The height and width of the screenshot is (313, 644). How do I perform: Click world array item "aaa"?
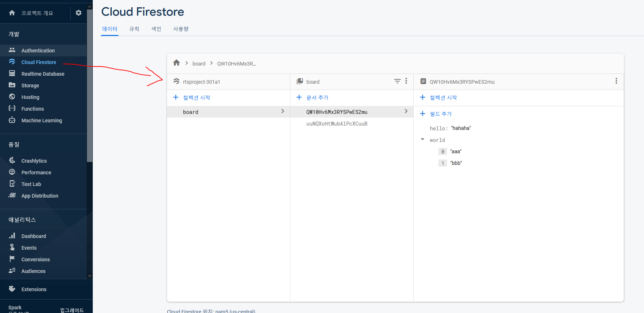point(456,151)
